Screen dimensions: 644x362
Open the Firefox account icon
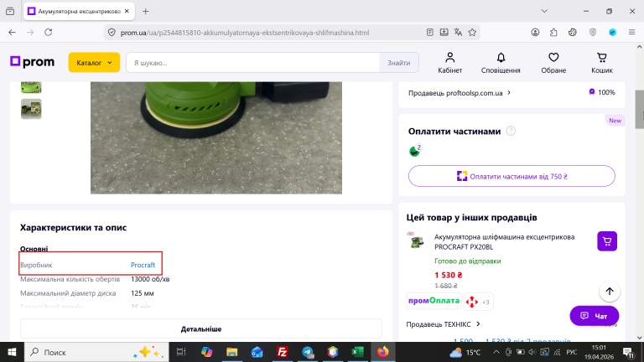535,33
